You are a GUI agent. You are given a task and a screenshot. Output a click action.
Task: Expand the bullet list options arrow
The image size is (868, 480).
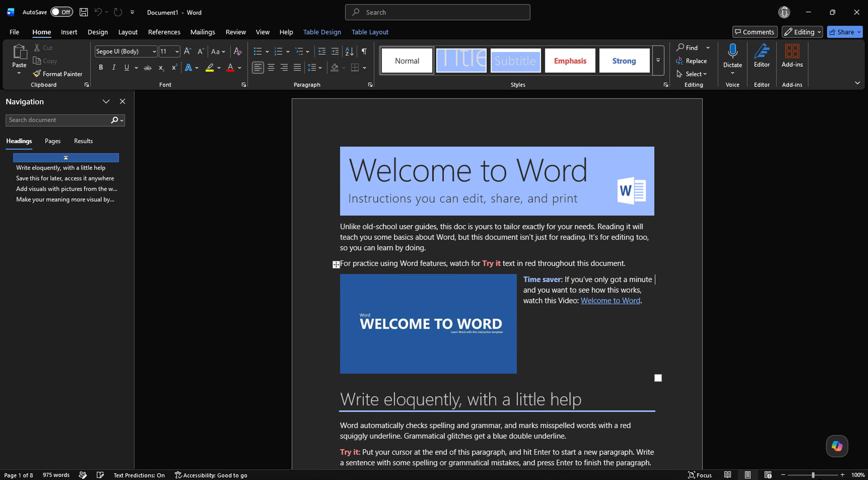(x=267, y=52)
